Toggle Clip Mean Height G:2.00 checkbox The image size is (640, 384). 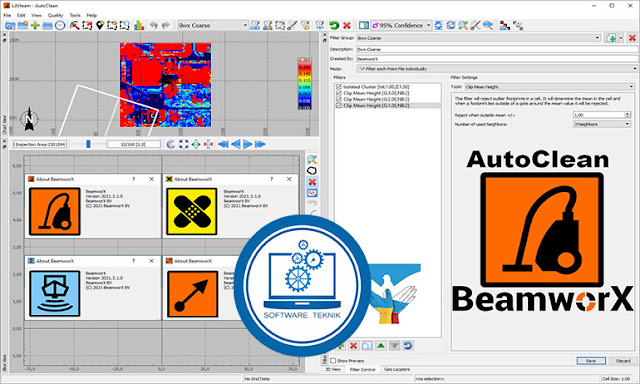tap(338, 99)
